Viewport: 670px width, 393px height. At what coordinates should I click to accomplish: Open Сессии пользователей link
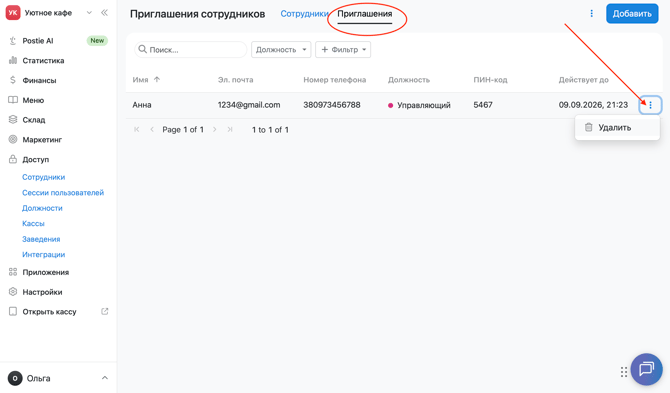[x=63, y=193]
